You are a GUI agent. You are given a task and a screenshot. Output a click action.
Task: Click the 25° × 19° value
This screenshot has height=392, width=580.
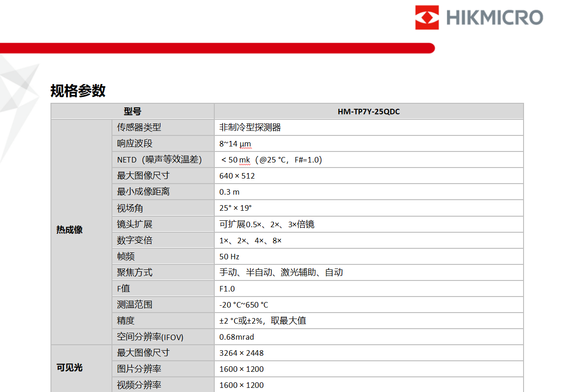[235, 208]
